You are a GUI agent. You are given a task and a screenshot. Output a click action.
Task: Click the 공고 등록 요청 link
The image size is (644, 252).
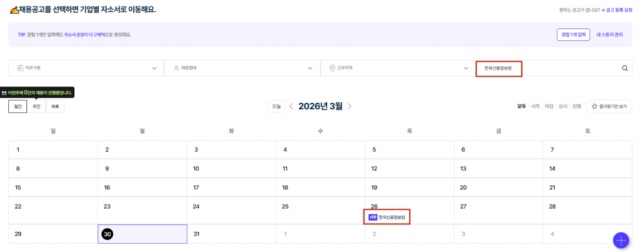[619, 10]
